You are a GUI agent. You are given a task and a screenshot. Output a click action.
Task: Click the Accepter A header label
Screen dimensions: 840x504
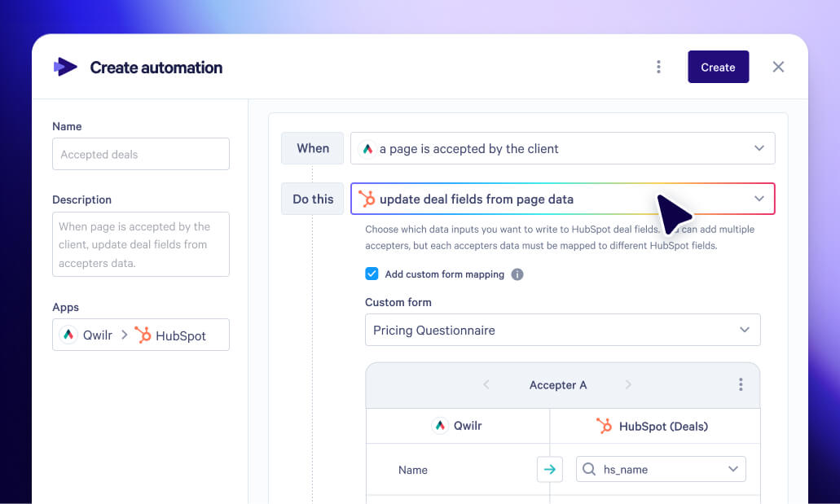point(557,385)
